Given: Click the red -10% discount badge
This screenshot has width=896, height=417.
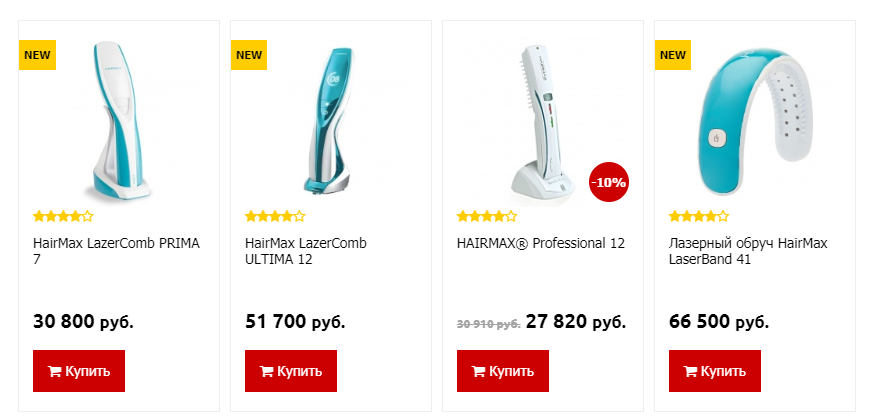Looking at the screenshot, I should (x=609, y=182).
